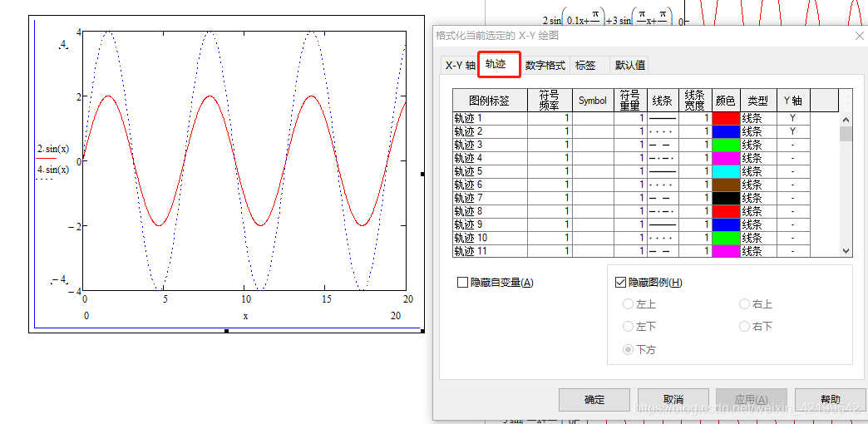Open Symbol cell for 轨迹 1
This screenshot has width=868, height=424.
pos(593,118)
